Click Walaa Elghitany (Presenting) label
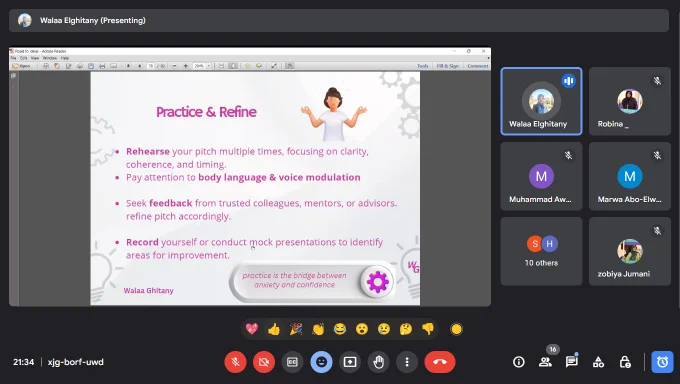 click(x=93, y=20)
